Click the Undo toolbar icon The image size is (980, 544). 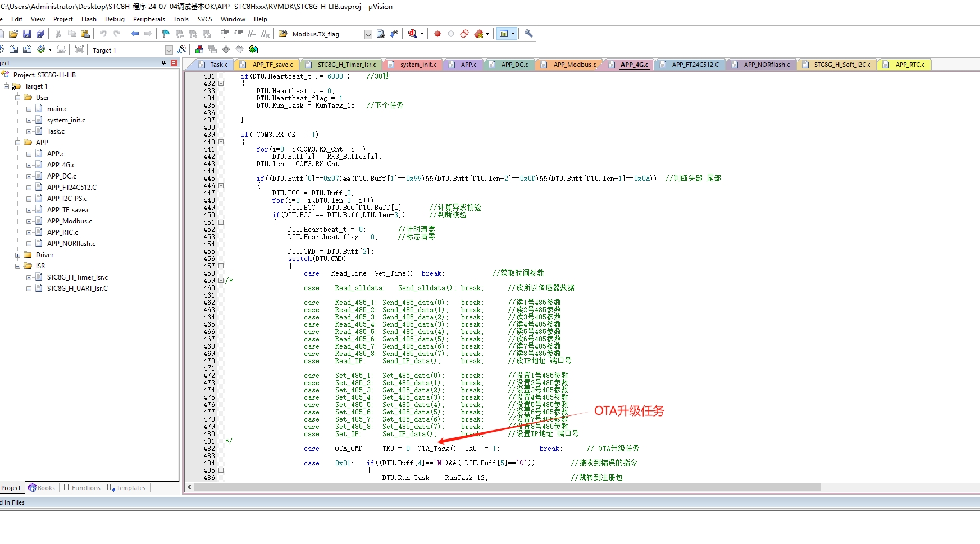click(103, 34)
